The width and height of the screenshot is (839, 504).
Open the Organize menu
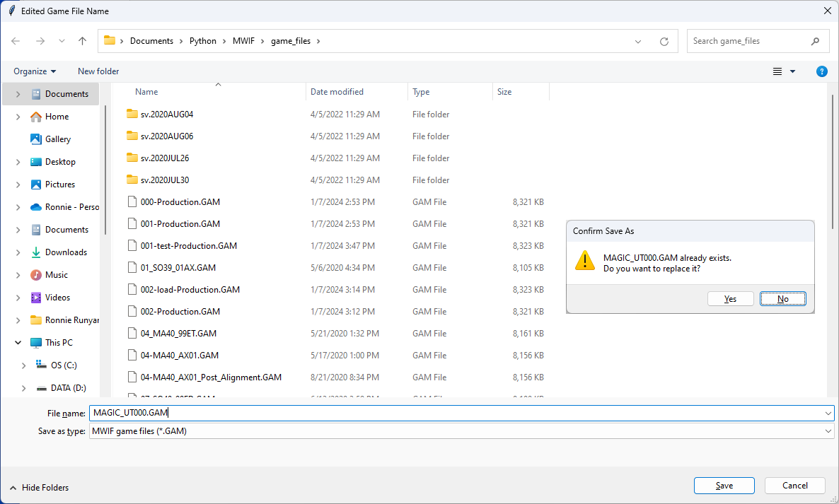(x=35, y=71)
